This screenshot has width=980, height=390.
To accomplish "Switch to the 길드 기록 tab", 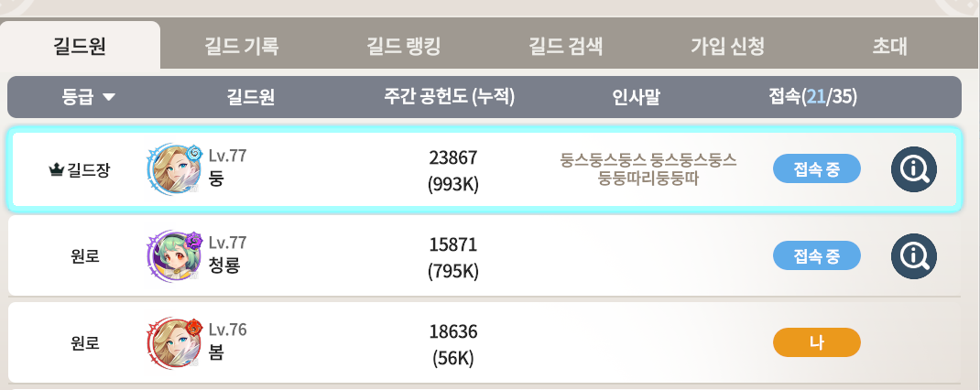I will [241, 47].
